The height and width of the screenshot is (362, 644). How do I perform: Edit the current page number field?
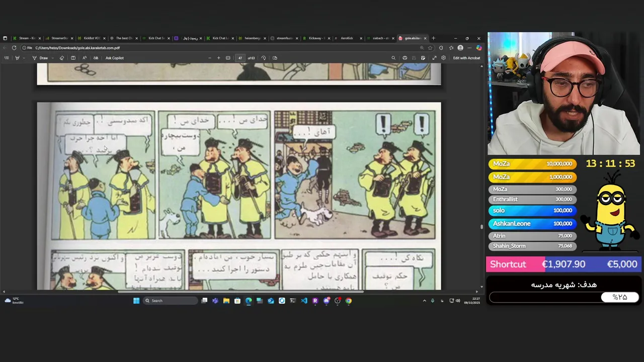[x=240, y=58]
